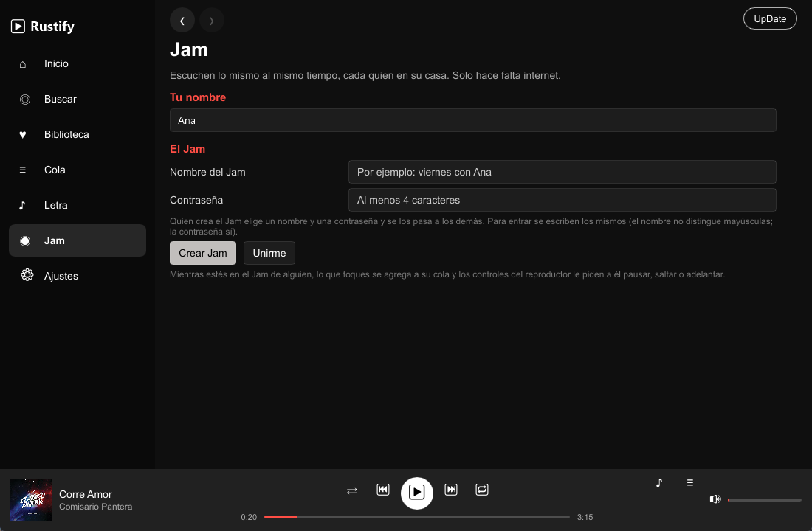Start playback with the play button

pyautogui.click(x=417, y=493)
